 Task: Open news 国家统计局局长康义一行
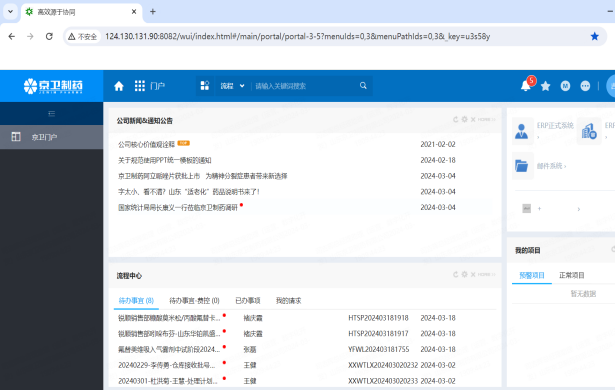point(178,207)
